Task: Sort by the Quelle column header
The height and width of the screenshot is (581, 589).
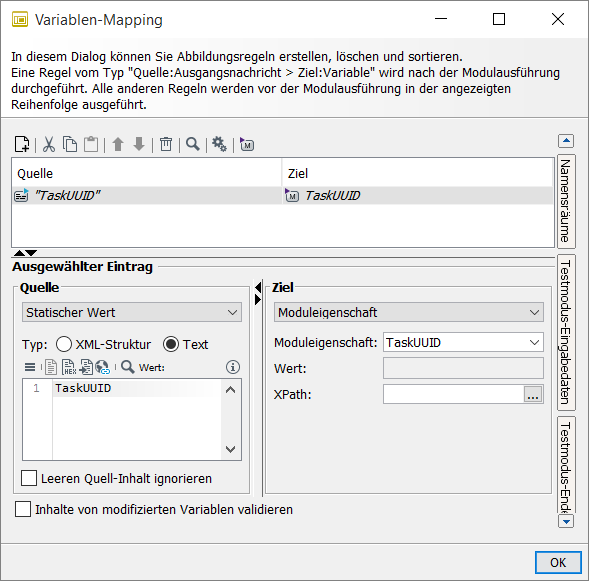Action: [x=146, y=173]
